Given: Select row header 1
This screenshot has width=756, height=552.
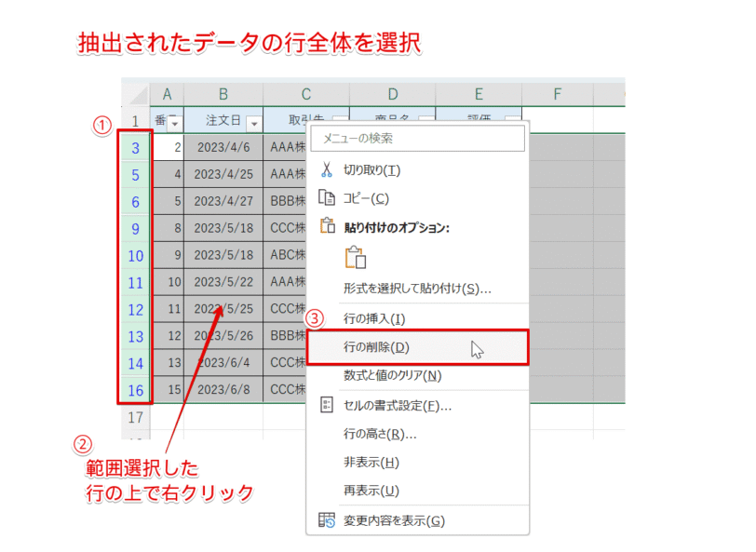Looking at the screenshot, I should click(136, 120).
